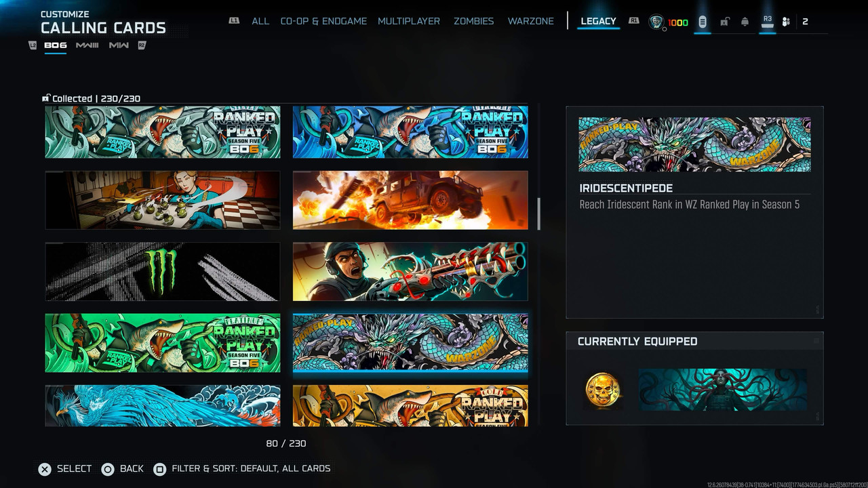
Task: Click the unlock padlock icon in top bar
Action: [724, 22]
